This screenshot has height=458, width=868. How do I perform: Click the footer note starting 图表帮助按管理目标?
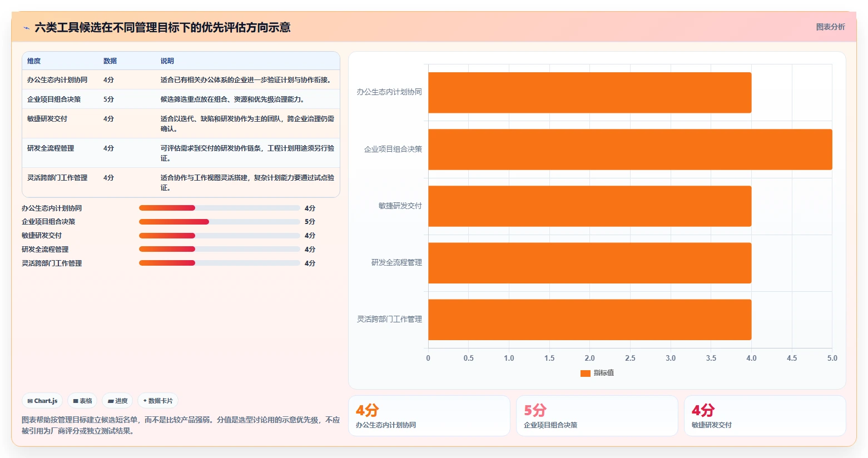(181, 425)
